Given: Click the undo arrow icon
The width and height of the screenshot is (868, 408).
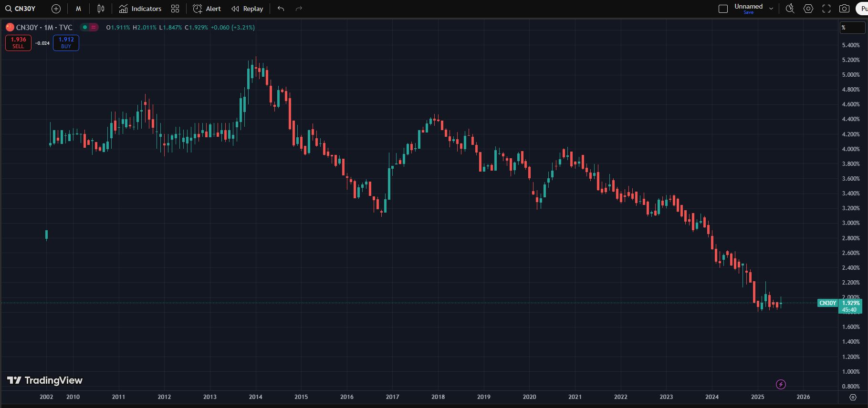Looking at the screenshot, I should (x=281, y=9).
